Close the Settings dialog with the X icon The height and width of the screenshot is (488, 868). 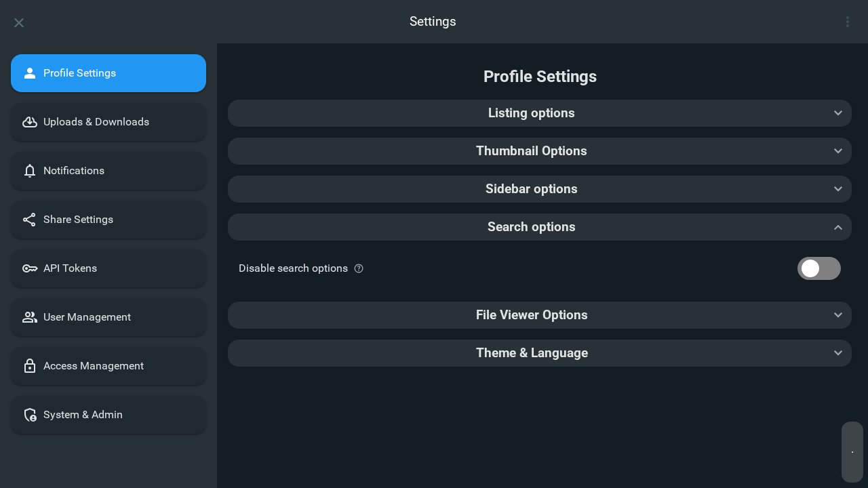(x=19, y=22)
